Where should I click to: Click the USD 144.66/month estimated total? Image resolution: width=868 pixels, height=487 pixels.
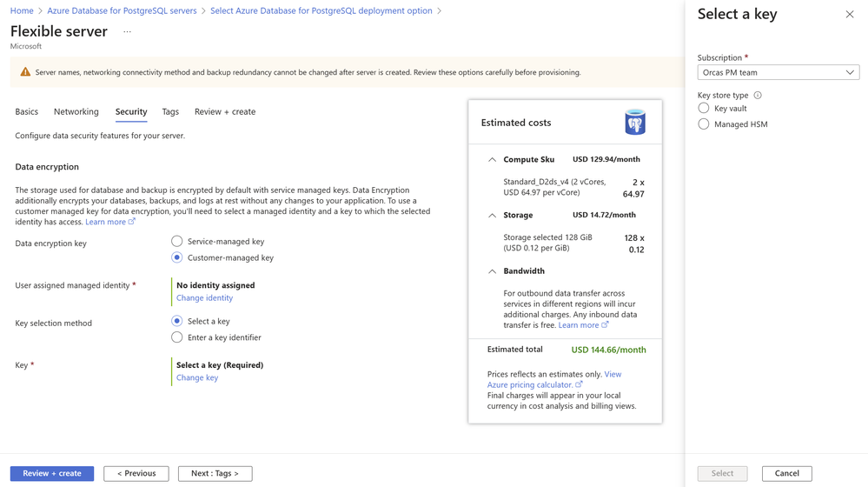tap(608, 350)
